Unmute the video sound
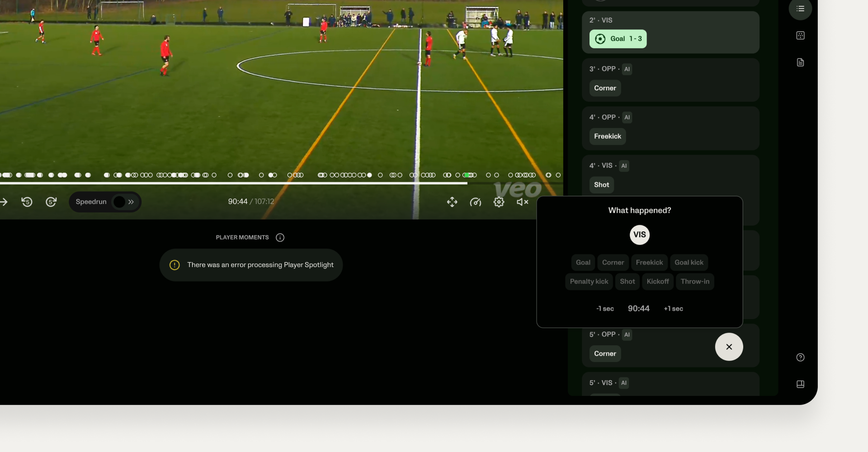The width and height of the screenshot is (868, 452). click(523, 202)
